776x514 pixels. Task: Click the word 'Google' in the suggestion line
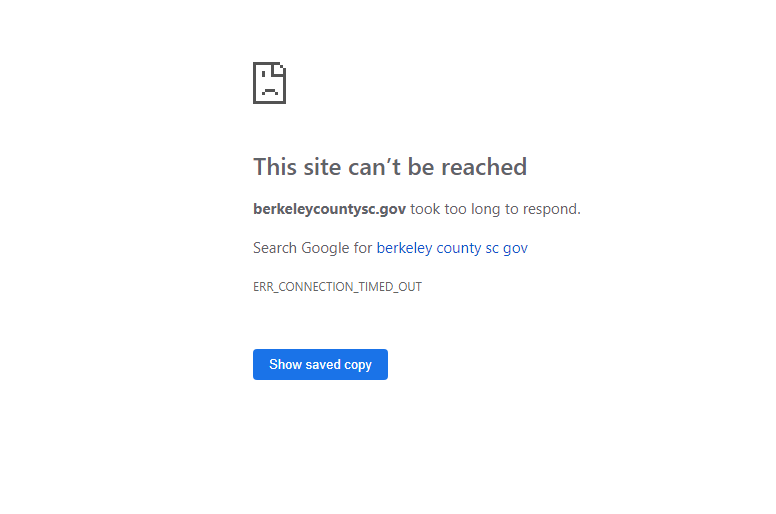325,248
